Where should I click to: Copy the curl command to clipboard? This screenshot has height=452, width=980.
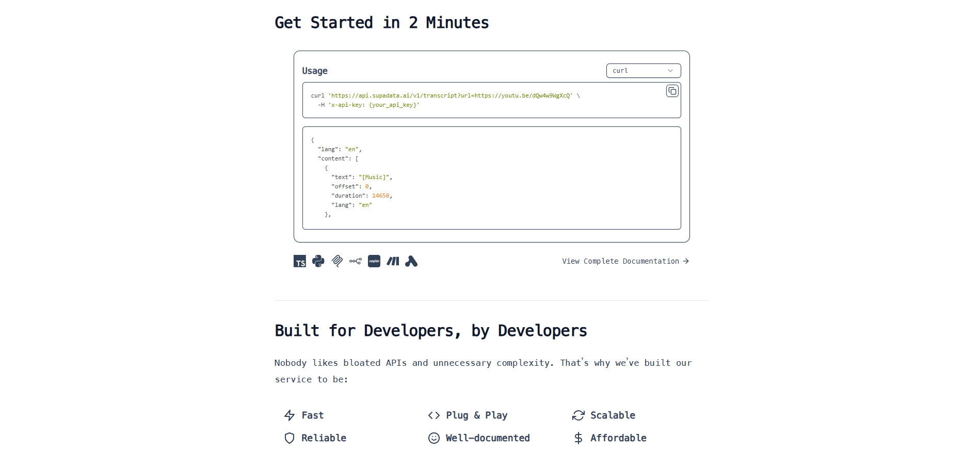[672, 91]
